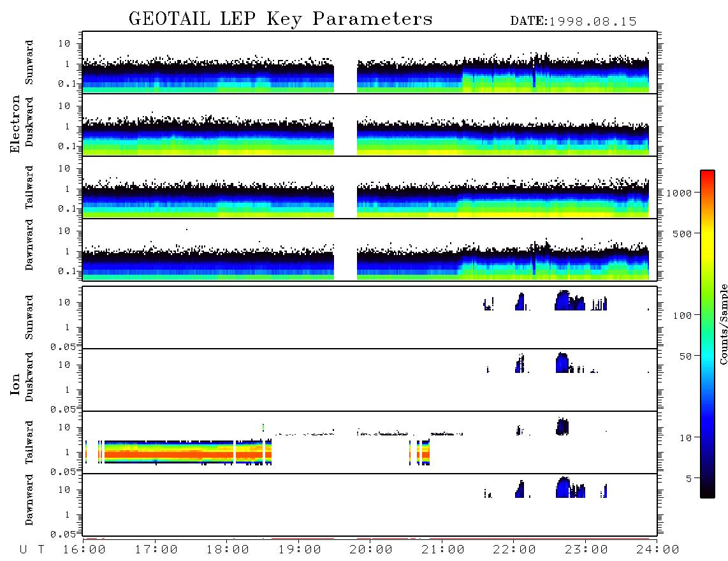The width and height of the screenshot is (728, 561).
Task: Click the Ion 'Duskward' panel label
Action: (29, 377)
